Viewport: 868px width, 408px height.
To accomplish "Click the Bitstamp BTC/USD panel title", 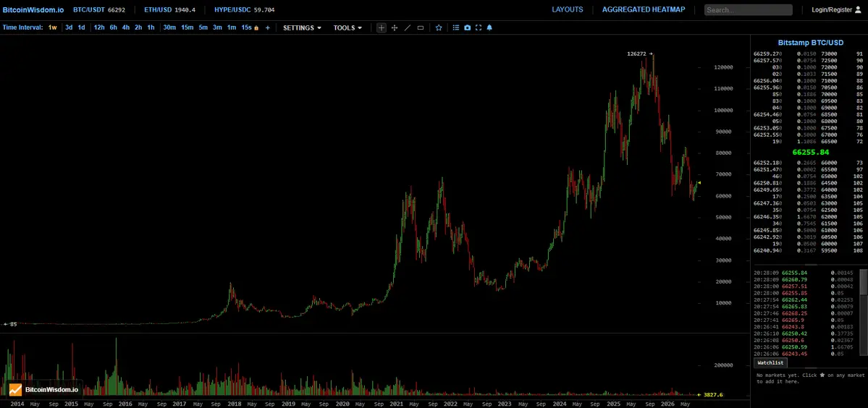I will 810,43.
